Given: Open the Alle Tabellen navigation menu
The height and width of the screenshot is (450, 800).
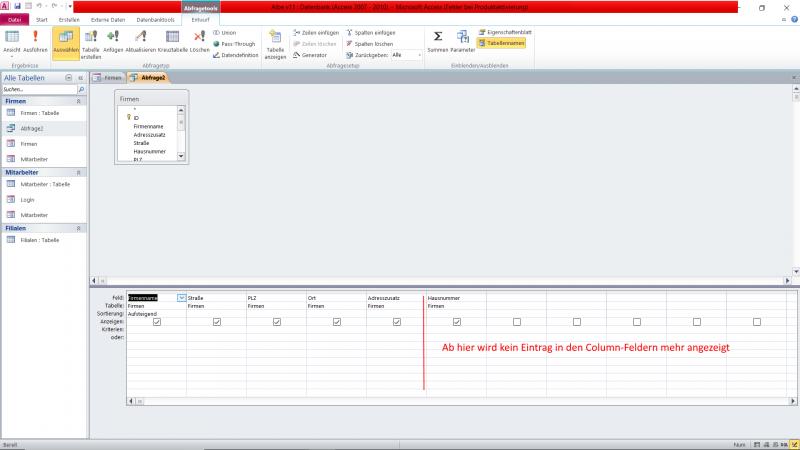Looking at the screenshot, I should 68,78.
